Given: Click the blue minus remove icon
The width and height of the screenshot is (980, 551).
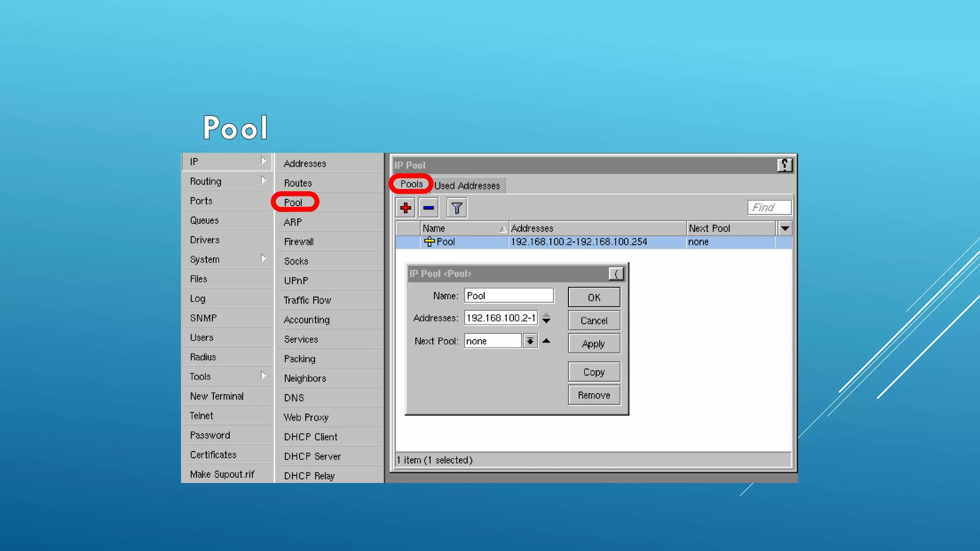Looking at the screenshot, I should pyautogui.click(x=428, y=208).
